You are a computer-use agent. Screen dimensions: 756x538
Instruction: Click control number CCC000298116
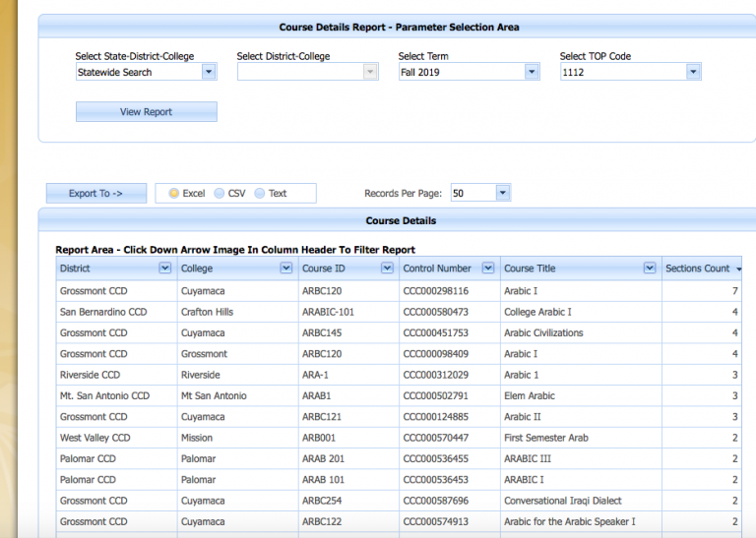pyautogui.click(x=435, y=291)
